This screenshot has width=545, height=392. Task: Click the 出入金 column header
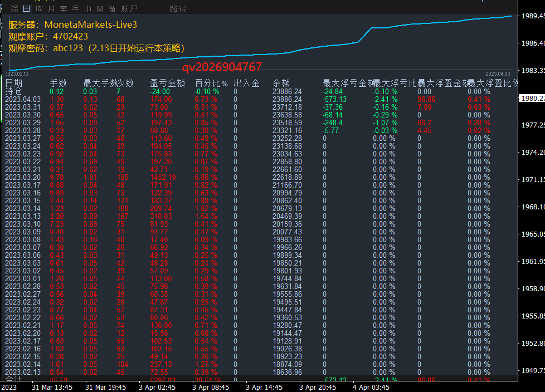coord(246,84)
